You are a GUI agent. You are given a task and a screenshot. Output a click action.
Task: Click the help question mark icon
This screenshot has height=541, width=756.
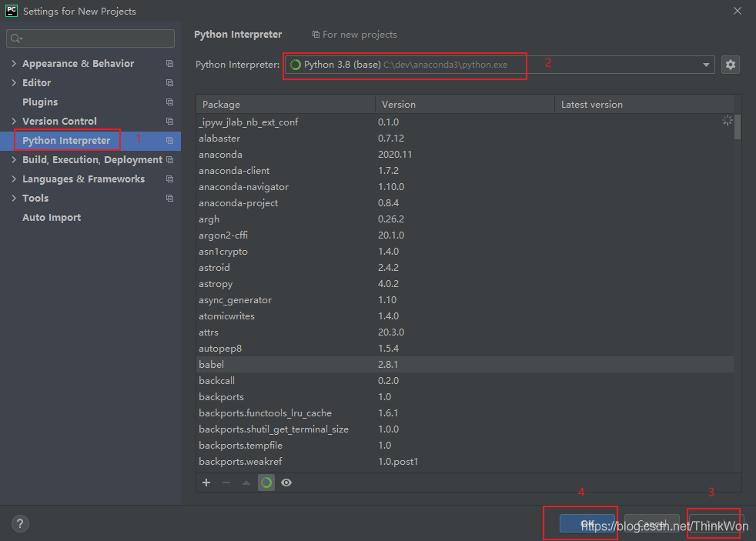pyautogui.click(x=21, y=524)
